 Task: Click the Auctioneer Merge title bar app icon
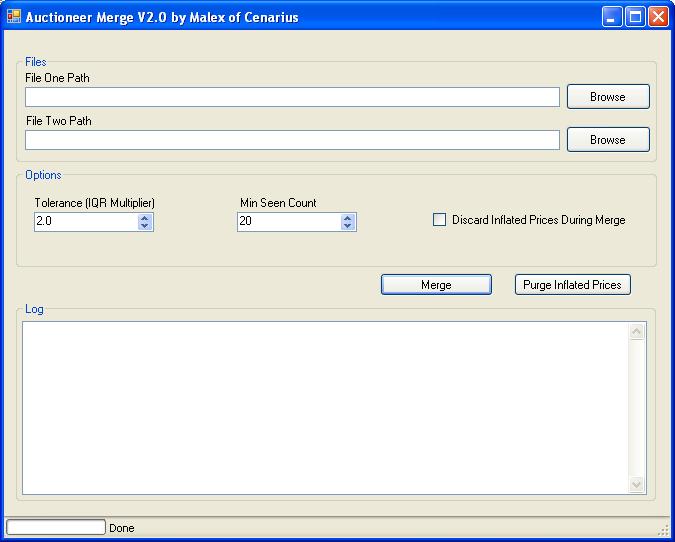point(14,17)
